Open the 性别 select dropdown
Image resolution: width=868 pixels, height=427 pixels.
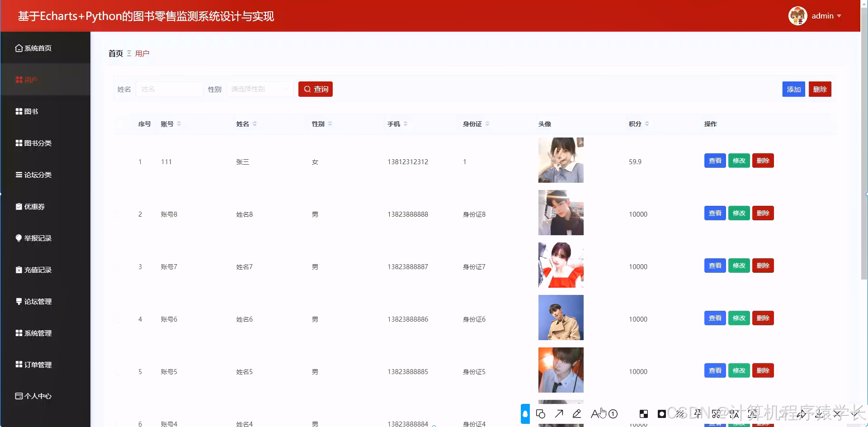[x=260, y=89]
